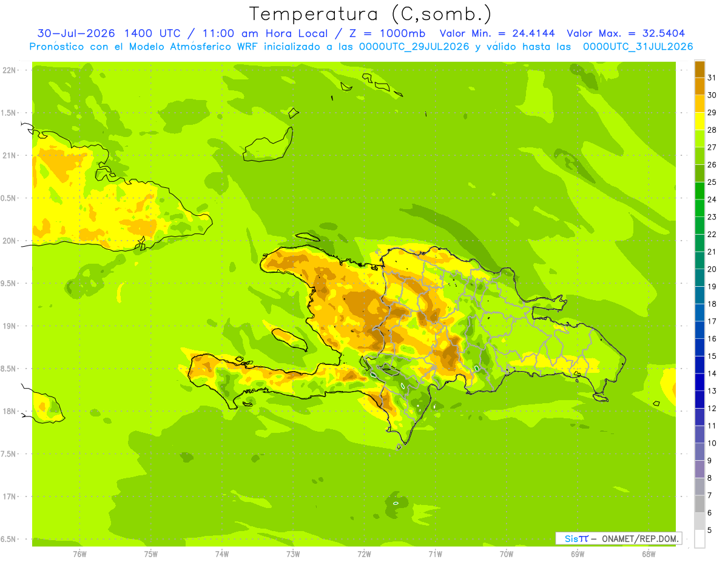This screenshot has height=562, width=728.
Task: Click the 76W longitude axis label
Action: (79, 554)
